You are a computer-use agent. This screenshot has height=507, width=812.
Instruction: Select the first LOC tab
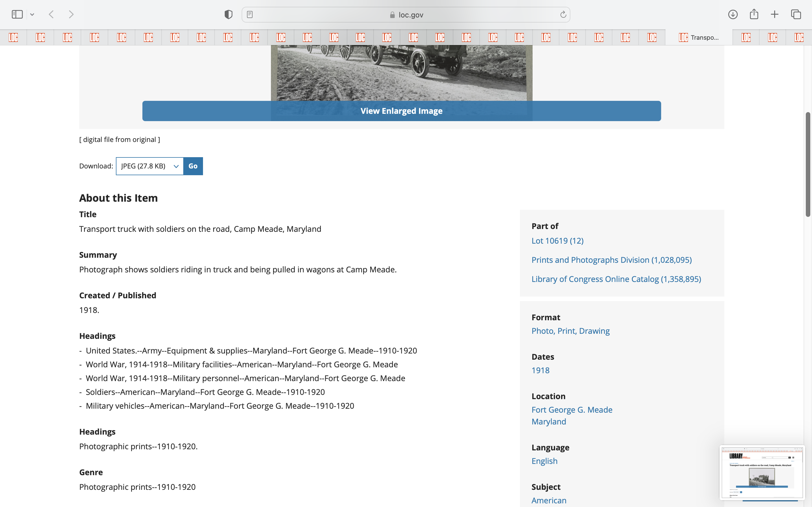click(x=14, y=37)
